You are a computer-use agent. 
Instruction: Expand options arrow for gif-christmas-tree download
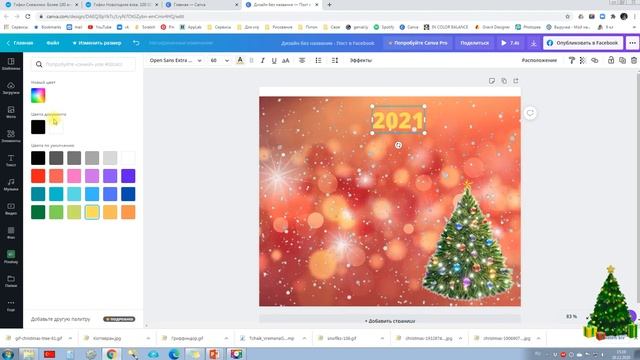click(x=70, y=338)
